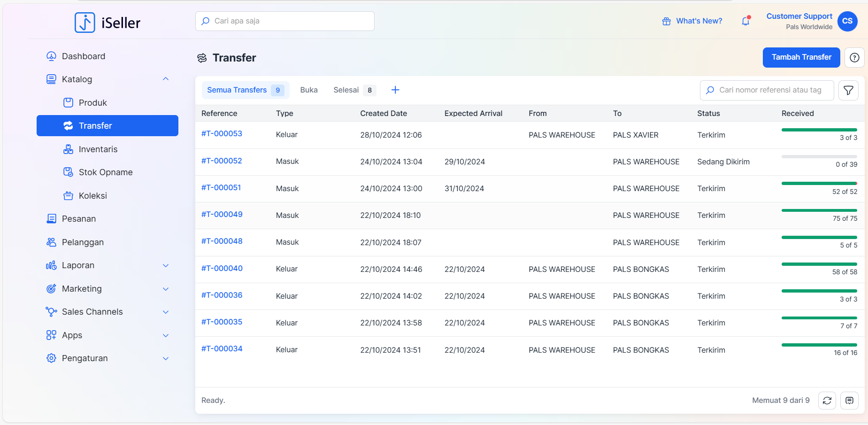Open transfer #T-000052
Image resolution: width=868 pixels, height=425 pixels.
point(222,161)
